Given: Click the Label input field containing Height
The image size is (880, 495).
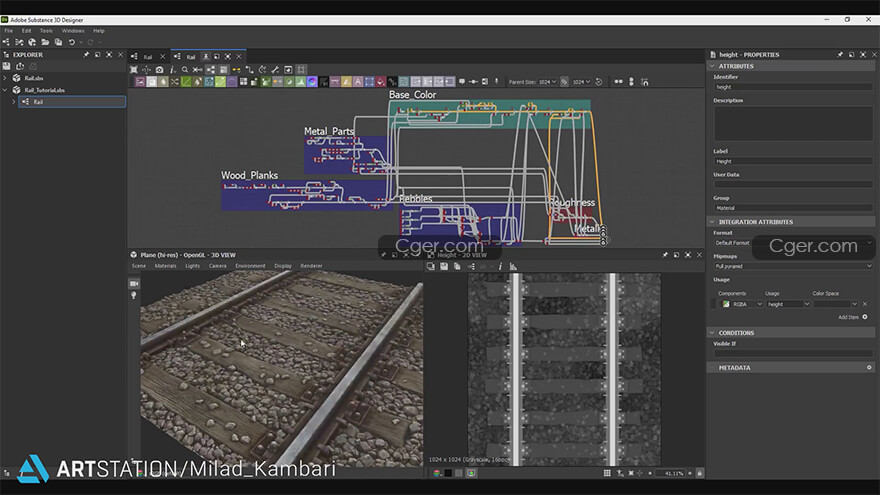Looking at the screenshot, I should coord(793,160).
